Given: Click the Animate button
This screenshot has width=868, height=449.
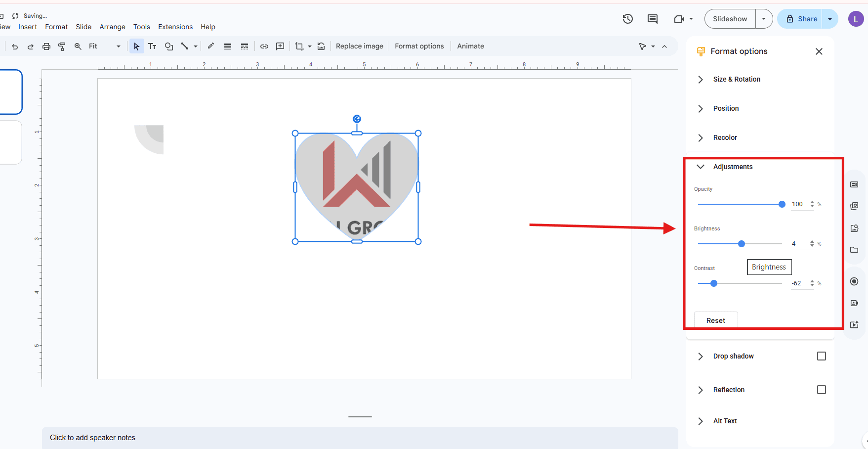Looking at the screenshot, I should (470, 46).
